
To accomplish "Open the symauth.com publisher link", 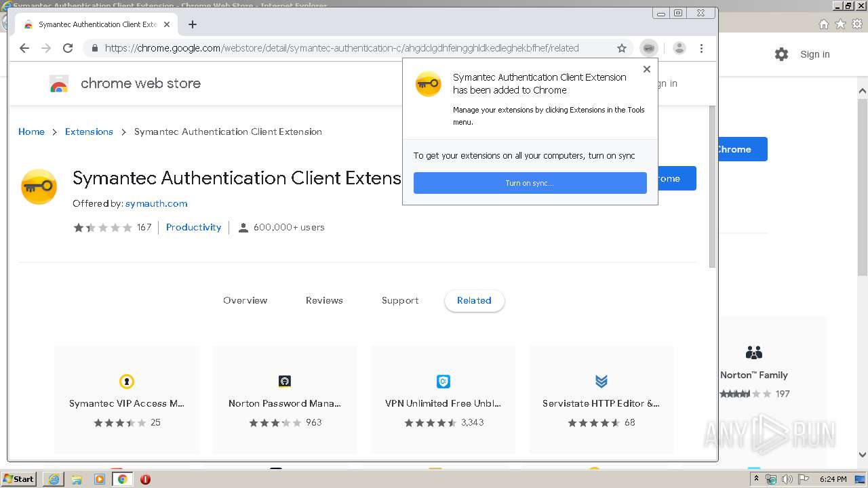I will (156, 203).
